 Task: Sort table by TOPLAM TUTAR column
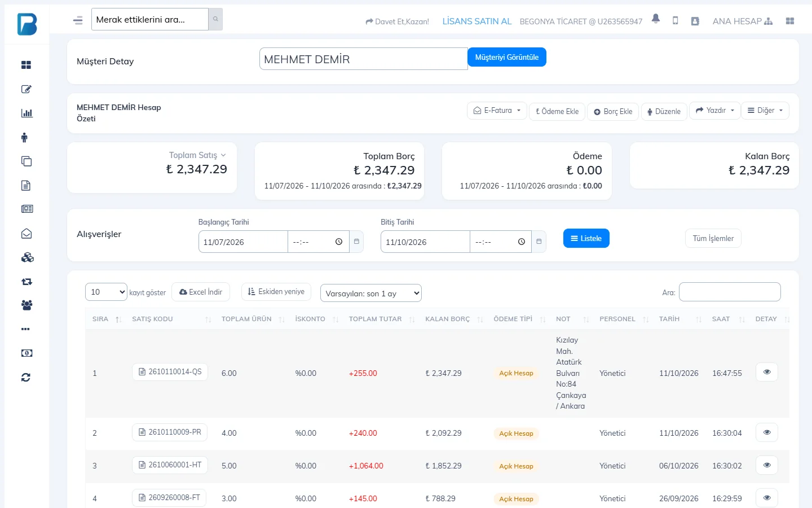click(x=381, y=319)
